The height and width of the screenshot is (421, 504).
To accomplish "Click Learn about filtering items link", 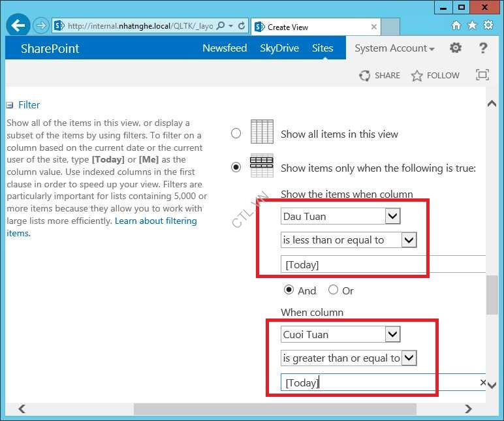I will click(x=155, y=221).
